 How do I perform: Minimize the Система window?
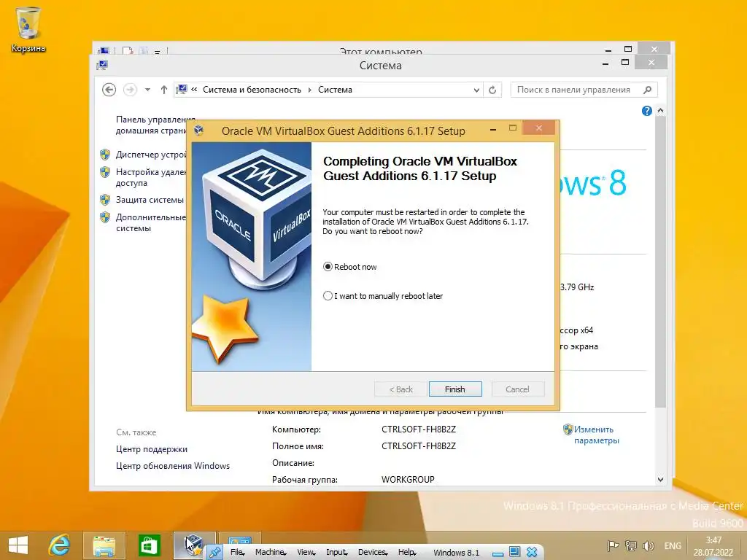605,63
